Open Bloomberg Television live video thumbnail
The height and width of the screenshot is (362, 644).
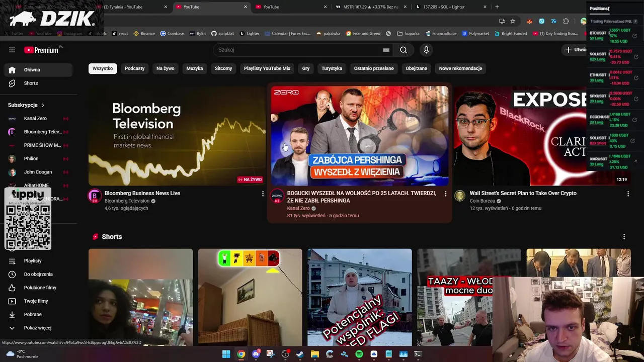(x=177, y=136)
